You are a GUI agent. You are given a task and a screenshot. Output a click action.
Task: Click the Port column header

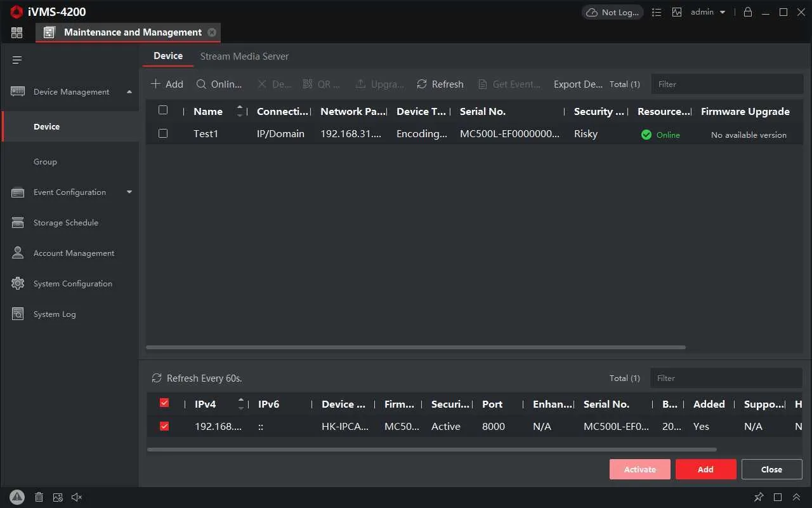(x=492, y=404)
